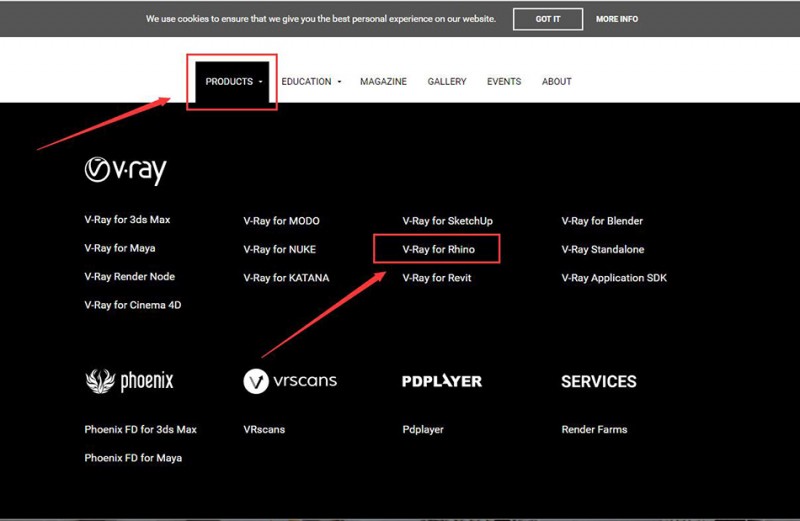Open the MORE INFO cookie link
Screen dimensions: 800x521
click(x=617, y=19)
